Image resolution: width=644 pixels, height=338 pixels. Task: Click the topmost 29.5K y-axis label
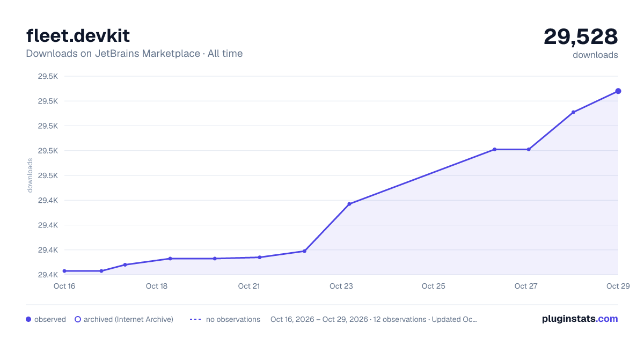coord(48,76)
